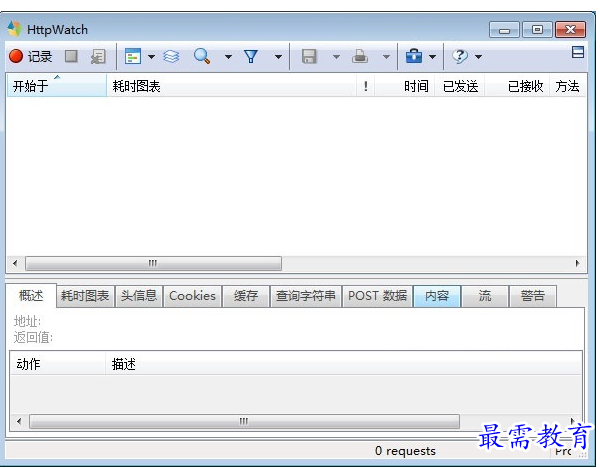The image size is (600, 468).
Task: Open the Tools briefcase icon
Action: 414,57
